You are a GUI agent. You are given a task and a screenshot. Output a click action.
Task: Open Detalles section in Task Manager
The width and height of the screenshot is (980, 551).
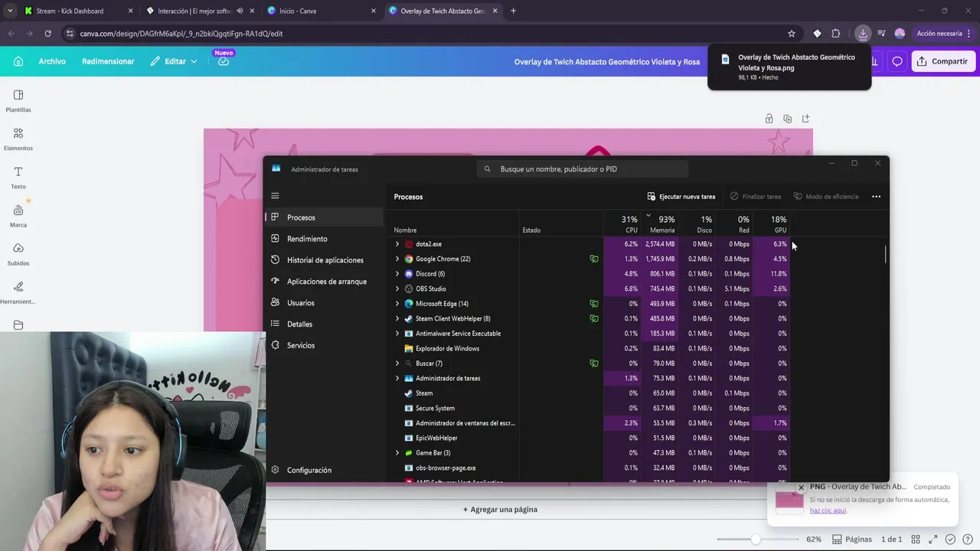325,324
